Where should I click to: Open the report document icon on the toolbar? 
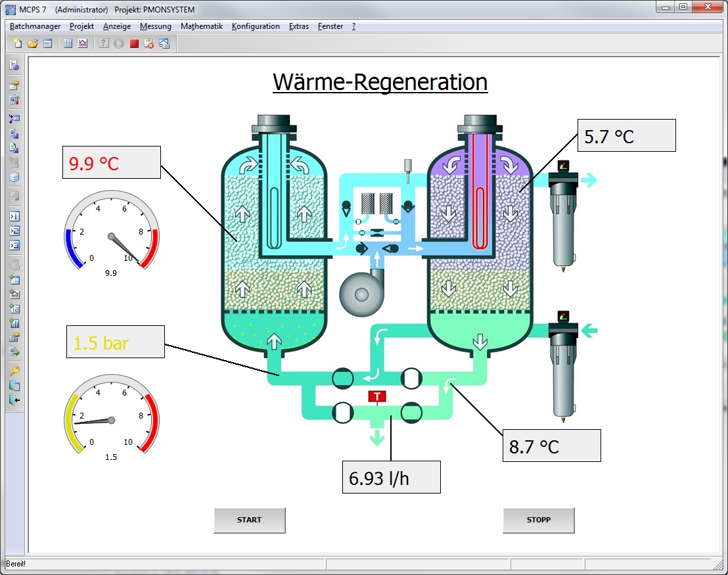tap(49, 43)
